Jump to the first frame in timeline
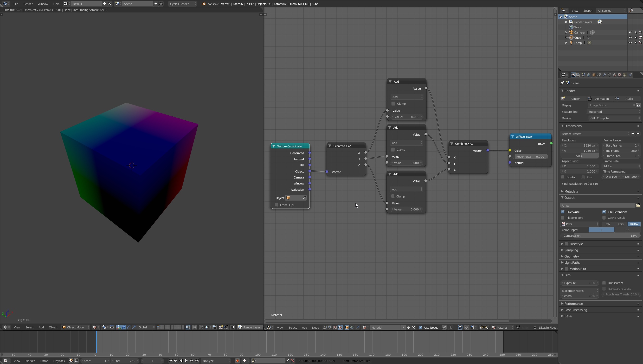The width and height of the screenshot is (643, 364). [171, 361]
